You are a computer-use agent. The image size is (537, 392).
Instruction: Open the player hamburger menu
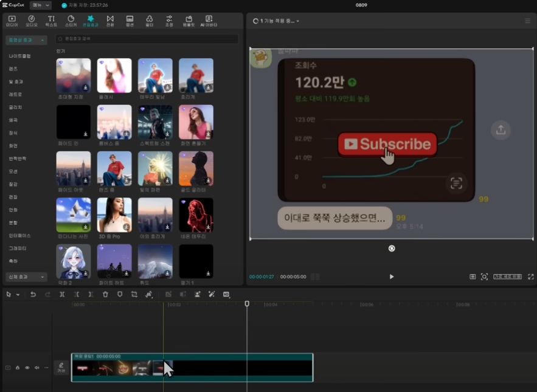click(527, 21)
